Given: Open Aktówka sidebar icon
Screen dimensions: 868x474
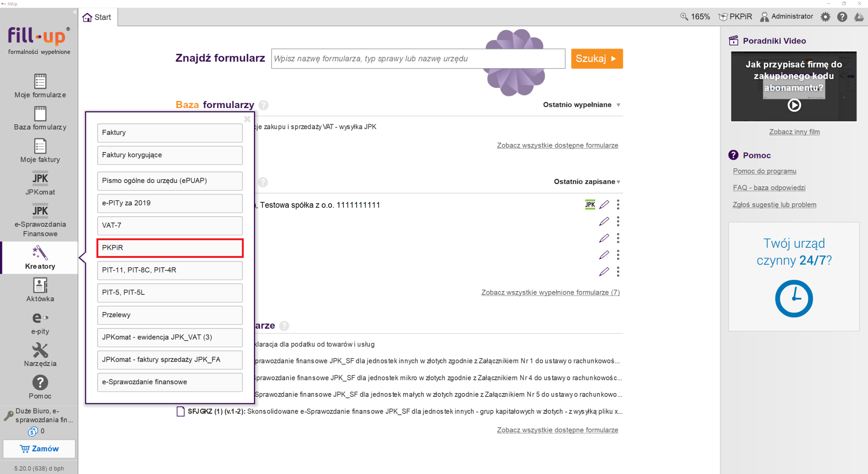Looking at the screenshot, I should pos(40,290).
